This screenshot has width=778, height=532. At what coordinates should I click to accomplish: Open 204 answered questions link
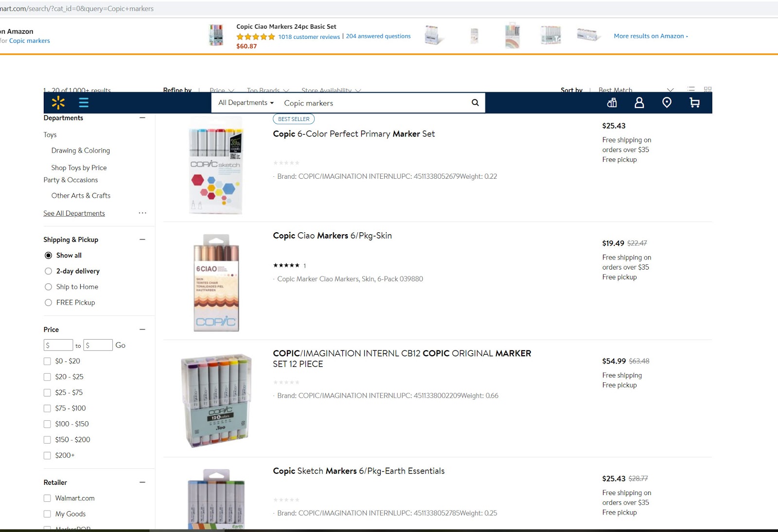[x=378, y=36]
